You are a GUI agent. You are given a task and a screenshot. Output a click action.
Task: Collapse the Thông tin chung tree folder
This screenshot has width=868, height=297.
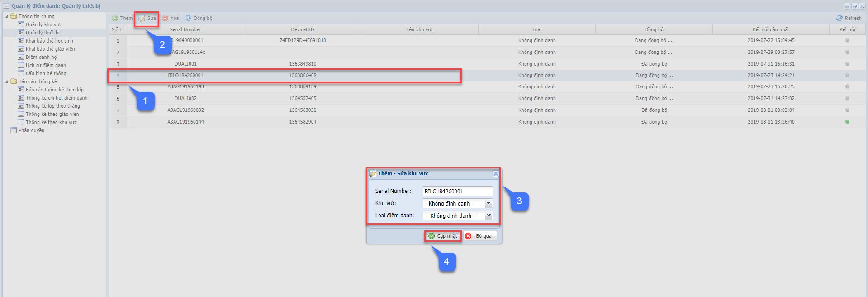click(7, 16)
